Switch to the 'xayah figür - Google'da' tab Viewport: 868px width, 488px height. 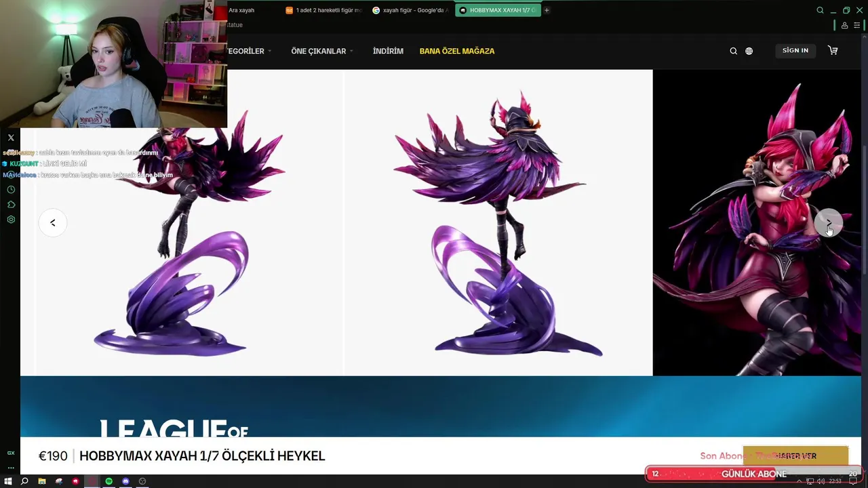411,10
